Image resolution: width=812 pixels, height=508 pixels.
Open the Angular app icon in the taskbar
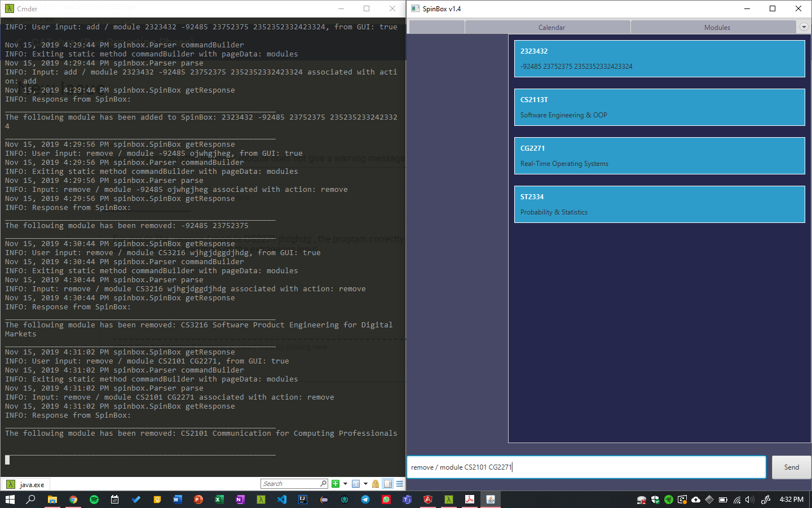pos(428,500)
